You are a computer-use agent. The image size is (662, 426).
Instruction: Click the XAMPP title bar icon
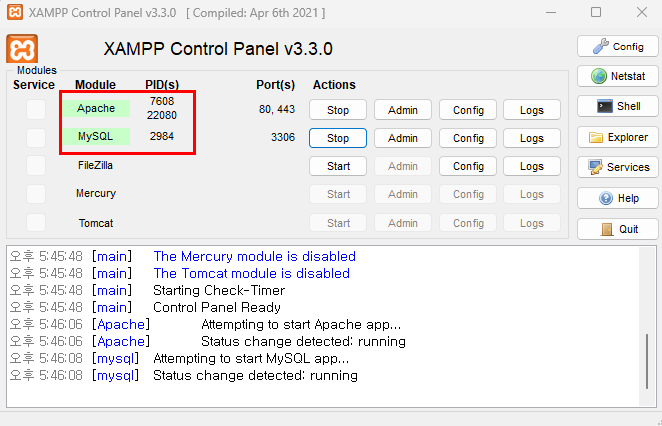point(14,12)
